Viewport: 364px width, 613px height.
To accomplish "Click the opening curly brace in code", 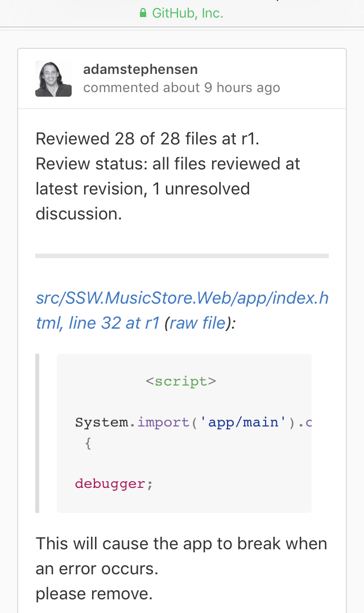I will click(88, 444).
